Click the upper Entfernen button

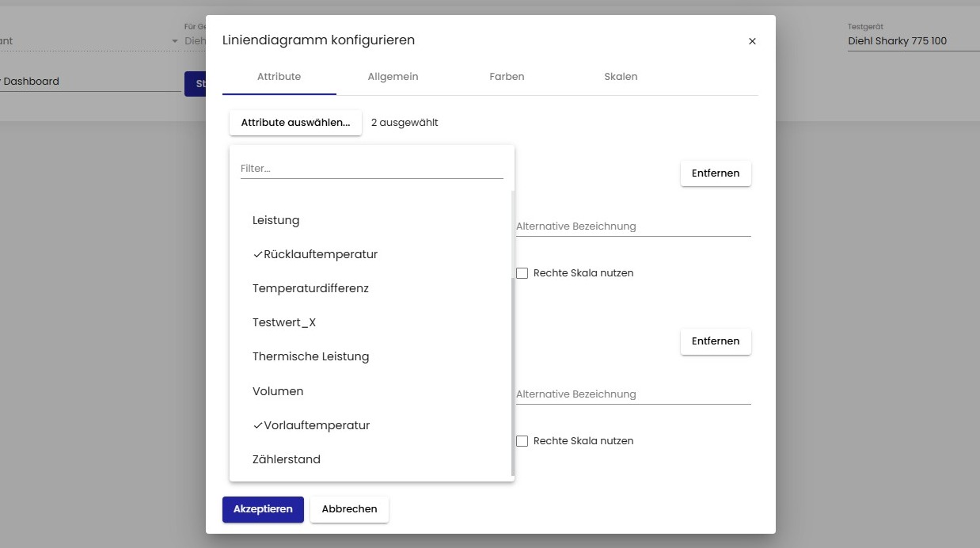(x=716, y=173)
